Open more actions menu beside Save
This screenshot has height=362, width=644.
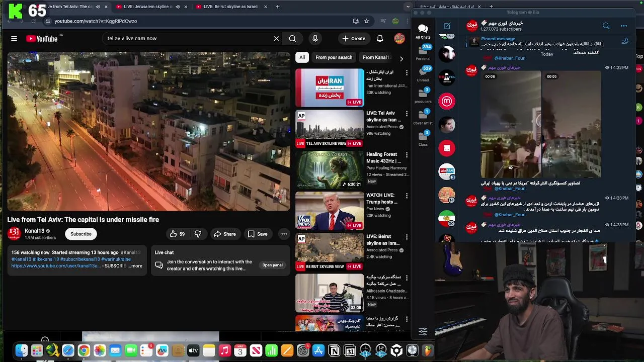[284, 234]
